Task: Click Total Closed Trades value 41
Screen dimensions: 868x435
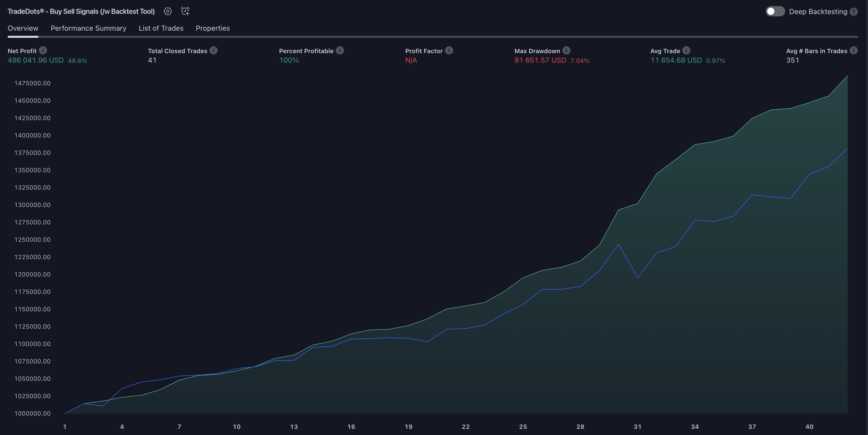Action: click(x=152, y=60)
